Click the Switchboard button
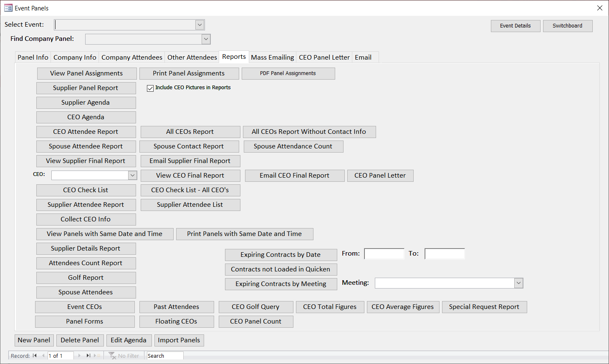This screenshot has width=609, height=364. click(x=567, y=26)
